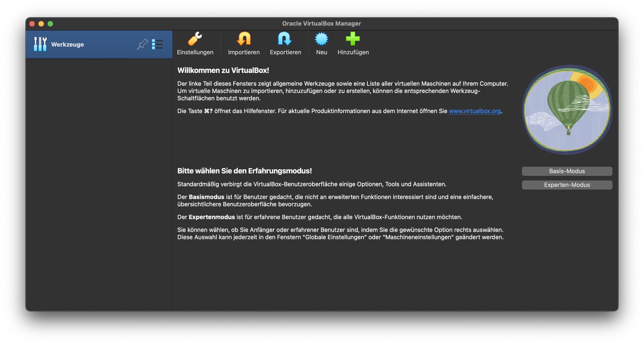Image resolution: width=644 pixels, height=345 pixels.
Task: Click the 'Bitte wählen Sie den Erfahrungsmodus!' heading
Action: pos(245,171)
